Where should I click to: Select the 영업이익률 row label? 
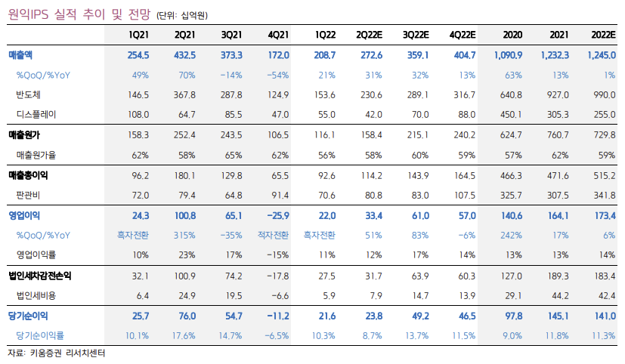tap(36, 254)
